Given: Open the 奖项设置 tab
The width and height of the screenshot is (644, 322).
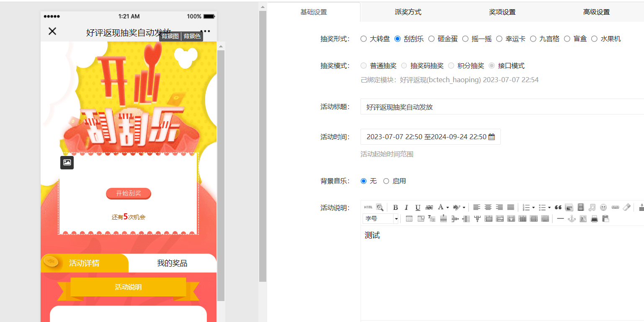Looking at the screenshot, I should pos(502,12).
